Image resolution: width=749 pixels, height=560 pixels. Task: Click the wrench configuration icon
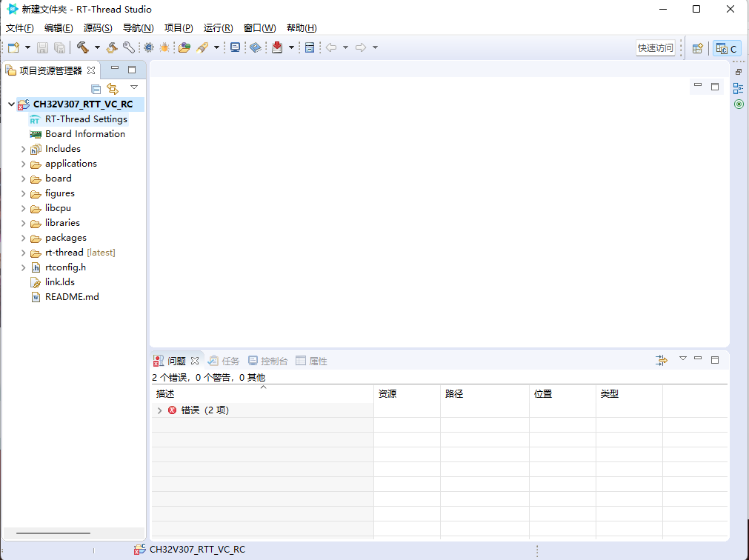(x=128, y=47)
